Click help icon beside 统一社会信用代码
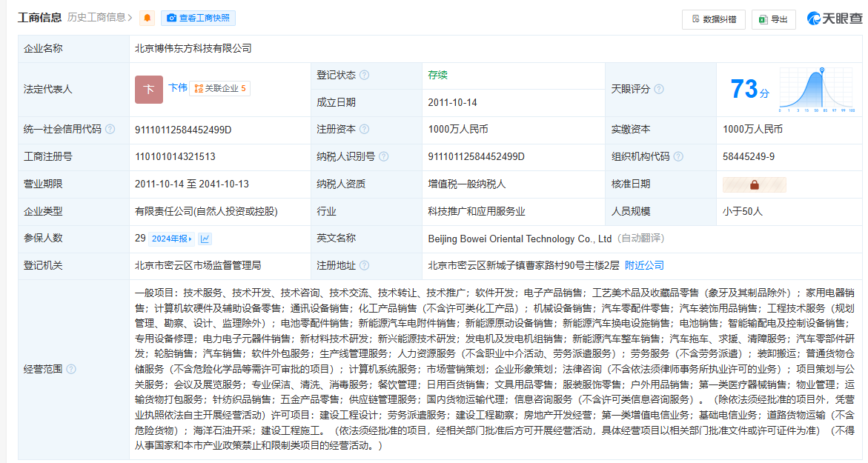Image resolution: width=868 pixels, height=463 pixels. (110, 130)
